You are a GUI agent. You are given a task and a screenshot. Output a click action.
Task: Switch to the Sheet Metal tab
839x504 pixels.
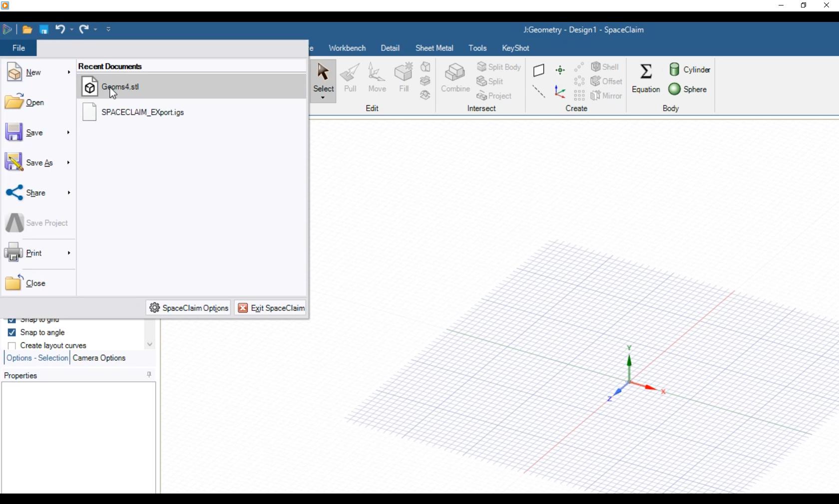pos(433,48)
